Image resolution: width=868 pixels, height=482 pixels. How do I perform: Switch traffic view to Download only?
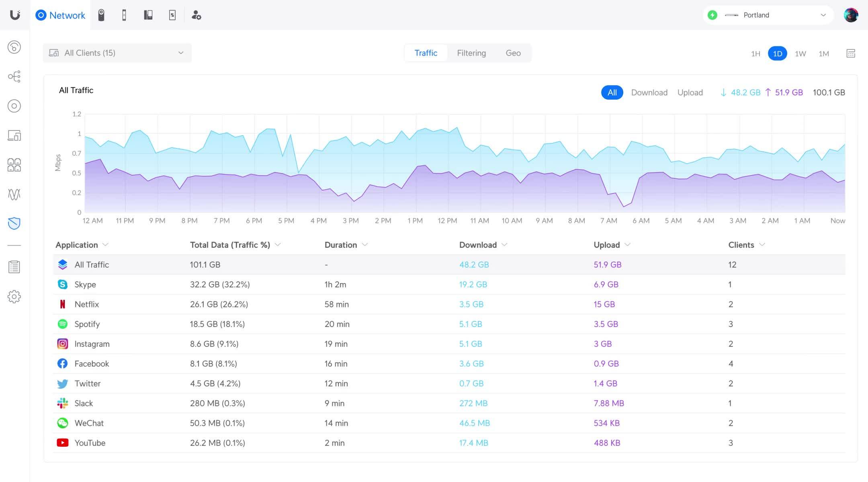pyautogui.click(x=649, y=92)
